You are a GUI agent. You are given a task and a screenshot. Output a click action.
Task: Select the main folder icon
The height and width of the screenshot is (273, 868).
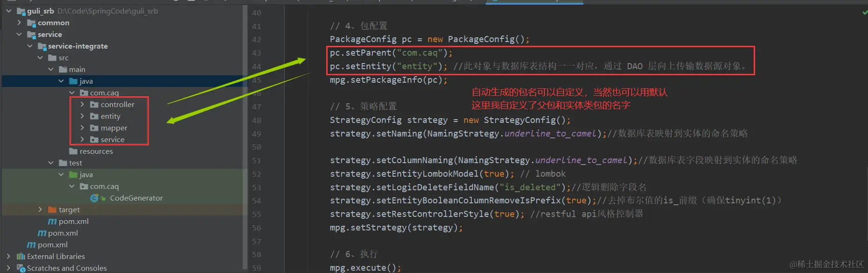tap(63, 70)
